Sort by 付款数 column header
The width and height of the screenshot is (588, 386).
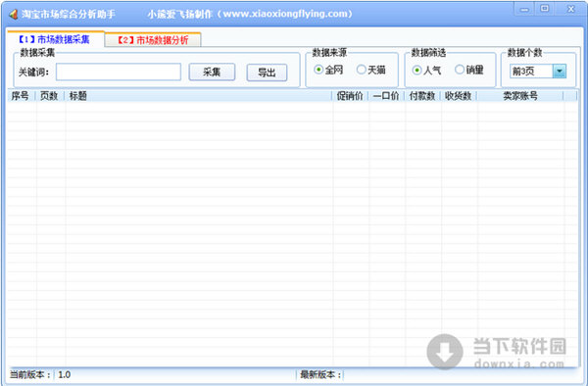(x=422, y=96)
